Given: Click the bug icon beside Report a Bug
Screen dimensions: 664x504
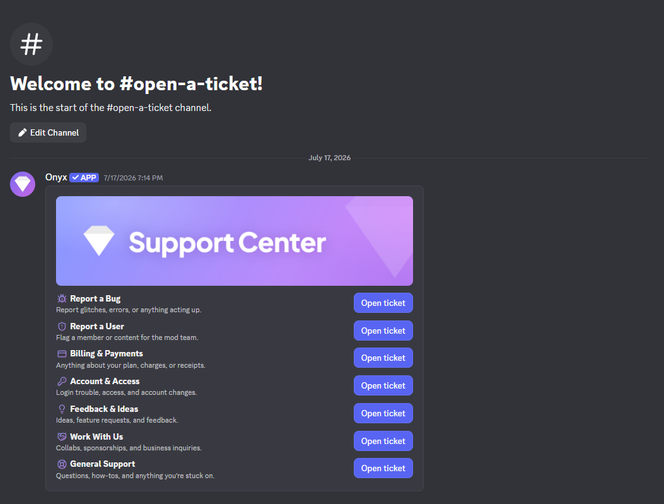Looking at the screenshot, I should (x=62, y=299).
